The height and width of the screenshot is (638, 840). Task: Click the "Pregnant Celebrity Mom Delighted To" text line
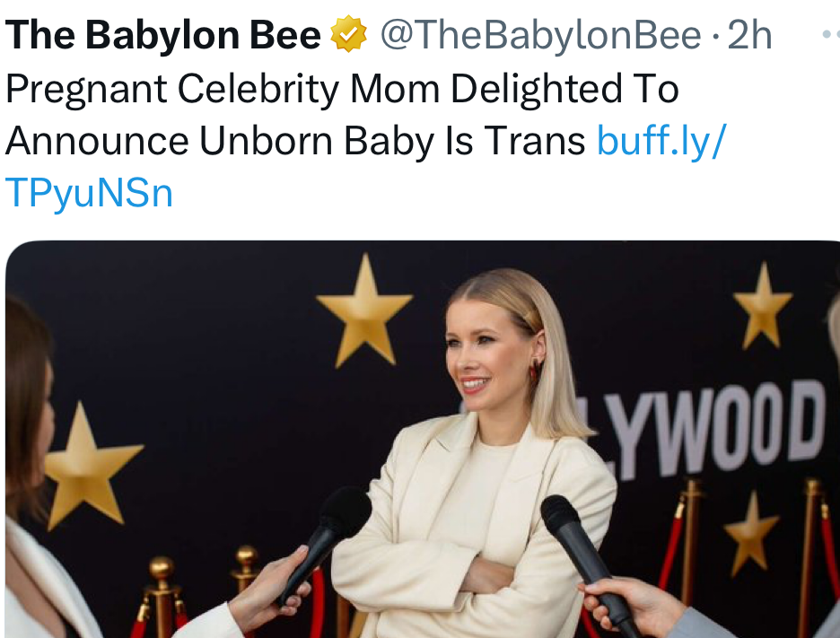tap(341, 89)
